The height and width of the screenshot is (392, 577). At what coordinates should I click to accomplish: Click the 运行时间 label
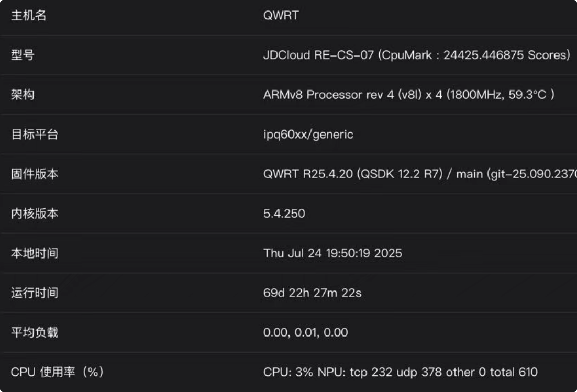coord(35,293)
